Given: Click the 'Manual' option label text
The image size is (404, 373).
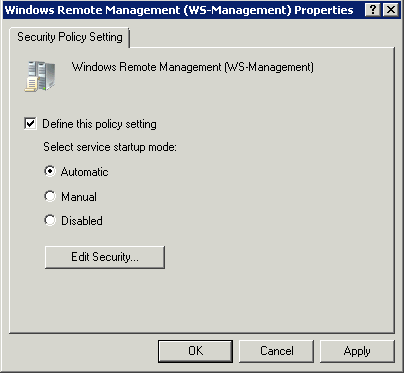Looking at the screenshot, I should tap(79, 197).
